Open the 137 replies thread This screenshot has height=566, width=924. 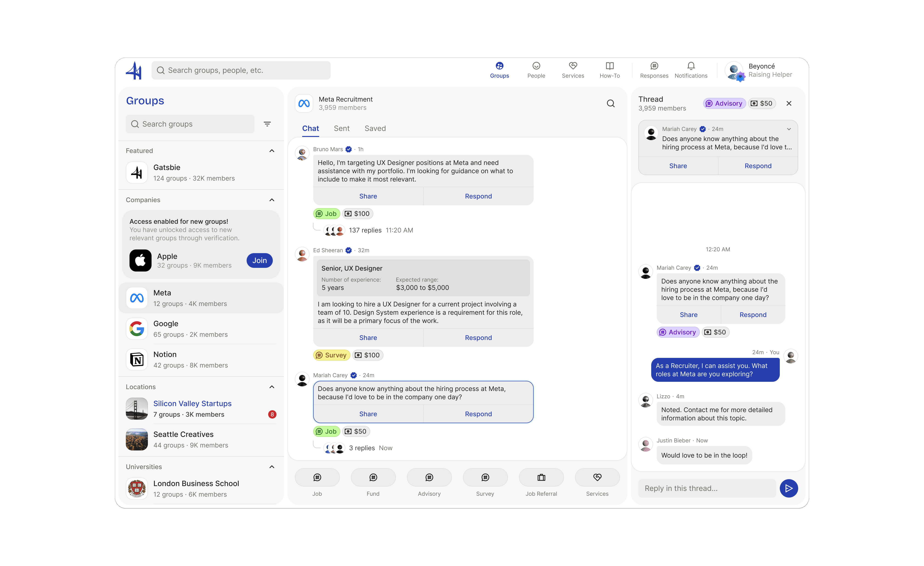point(365,230)
